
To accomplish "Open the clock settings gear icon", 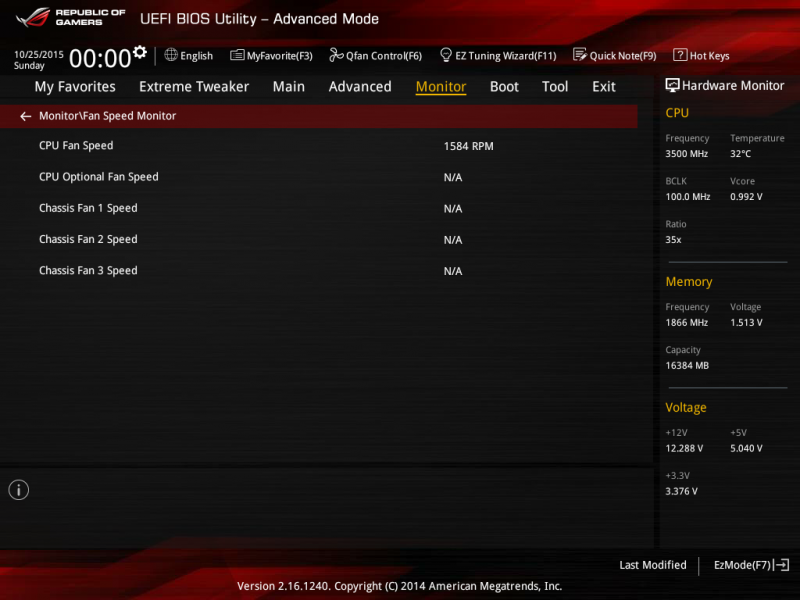I will 140,52.
